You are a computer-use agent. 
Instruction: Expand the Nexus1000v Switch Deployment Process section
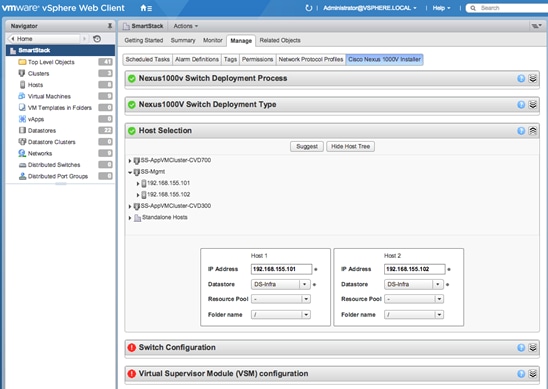[x=533, y=78]
